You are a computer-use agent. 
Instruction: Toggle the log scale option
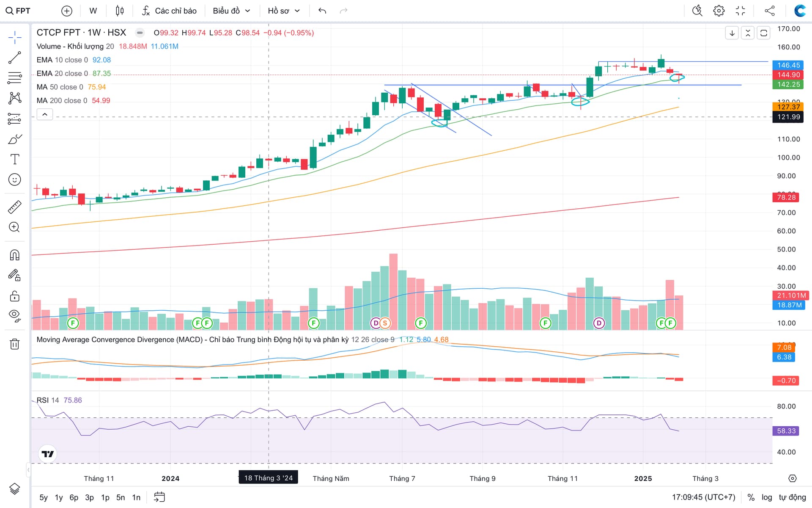(766, 497)
